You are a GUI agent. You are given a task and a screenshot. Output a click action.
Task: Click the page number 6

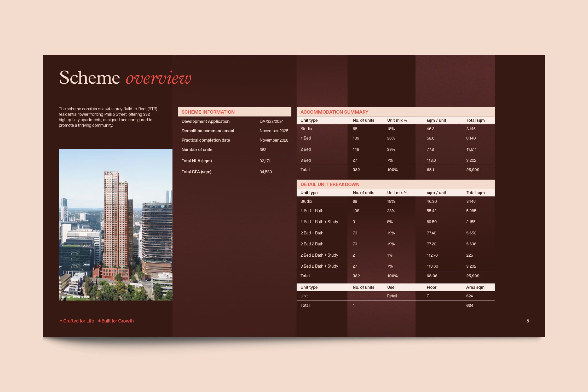point(528,321)
